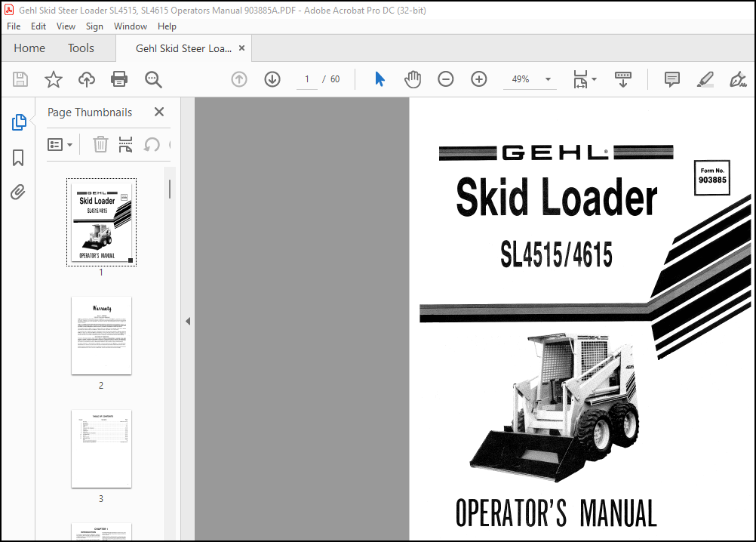Collapse the navigation pane arrow
Viewport: 756px width, 542px height.
tap(188, 321)
